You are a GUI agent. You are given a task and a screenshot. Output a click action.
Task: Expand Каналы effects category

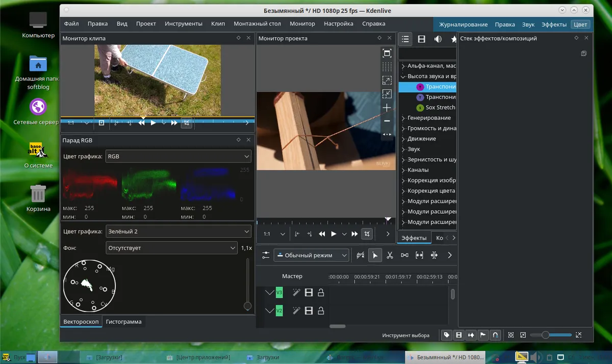coord(403,170)
